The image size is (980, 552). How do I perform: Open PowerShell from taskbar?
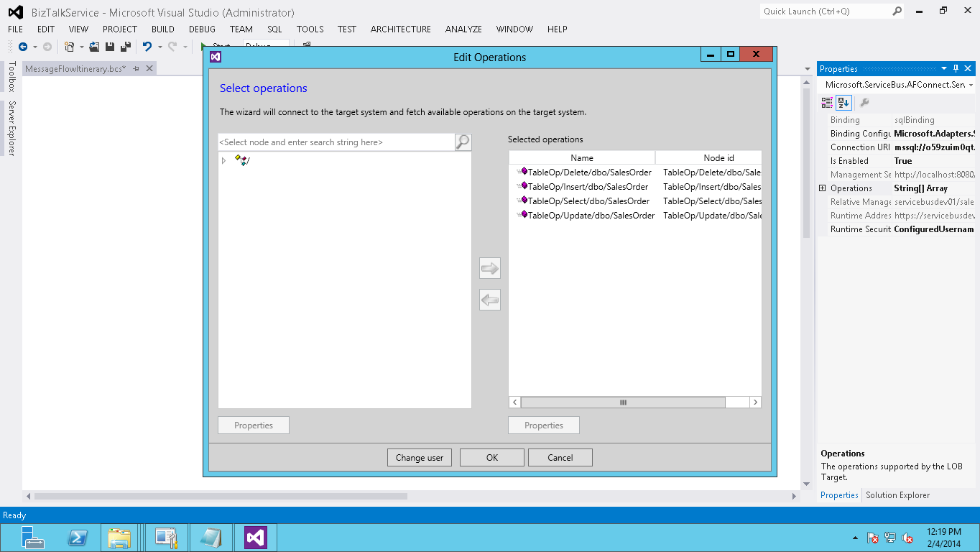[77, 538]
